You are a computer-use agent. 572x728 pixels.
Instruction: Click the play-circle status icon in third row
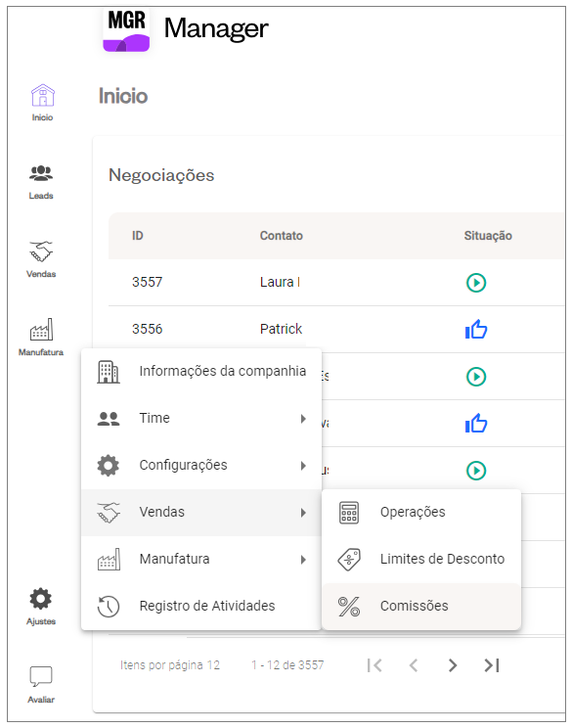(x=475, y=376)
